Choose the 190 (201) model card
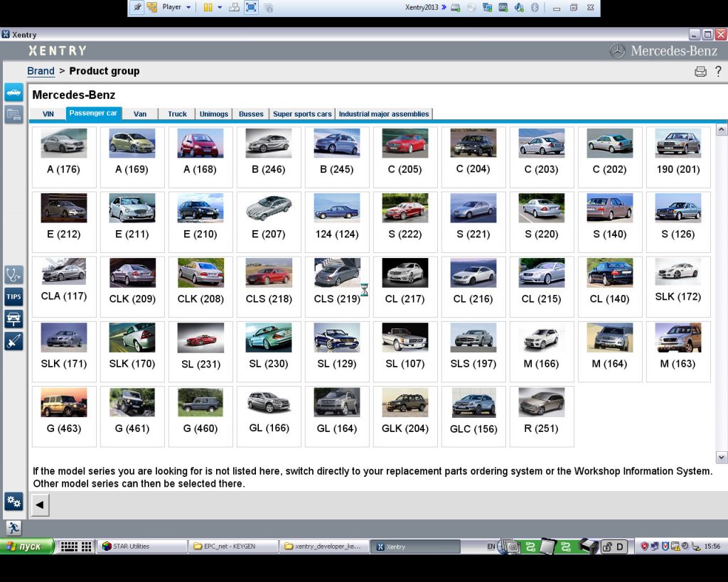728x582 pixels. click(x=678, y=157)
